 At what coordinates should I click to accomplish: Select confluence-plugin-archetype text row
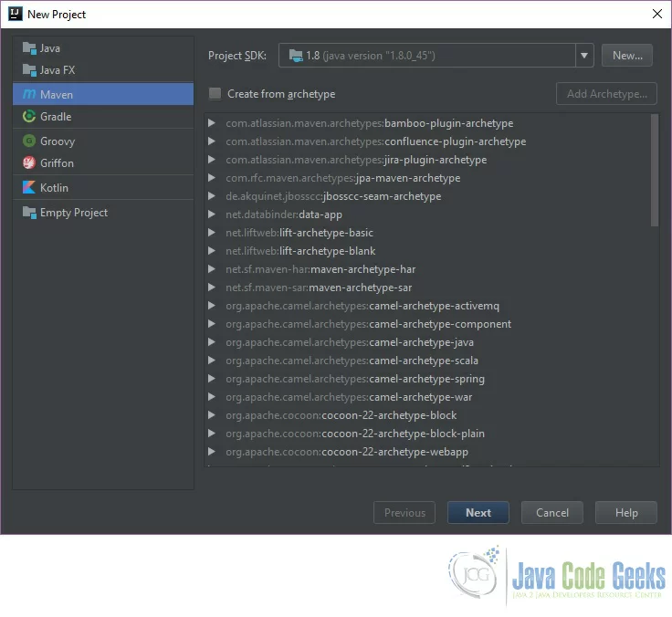(376, 141)
